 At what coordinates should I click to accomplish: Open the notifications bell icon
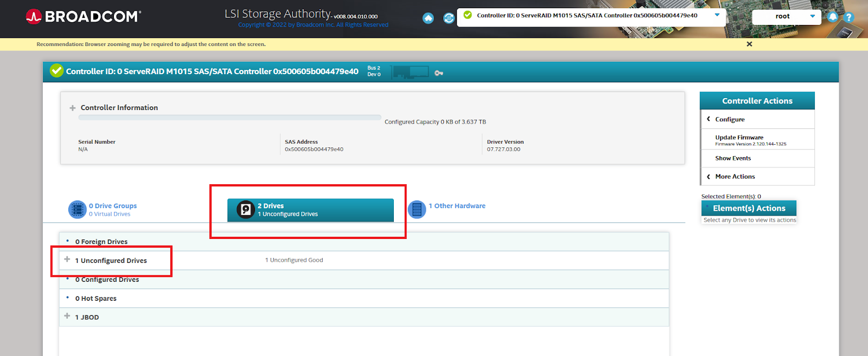(x=833, y=17)
